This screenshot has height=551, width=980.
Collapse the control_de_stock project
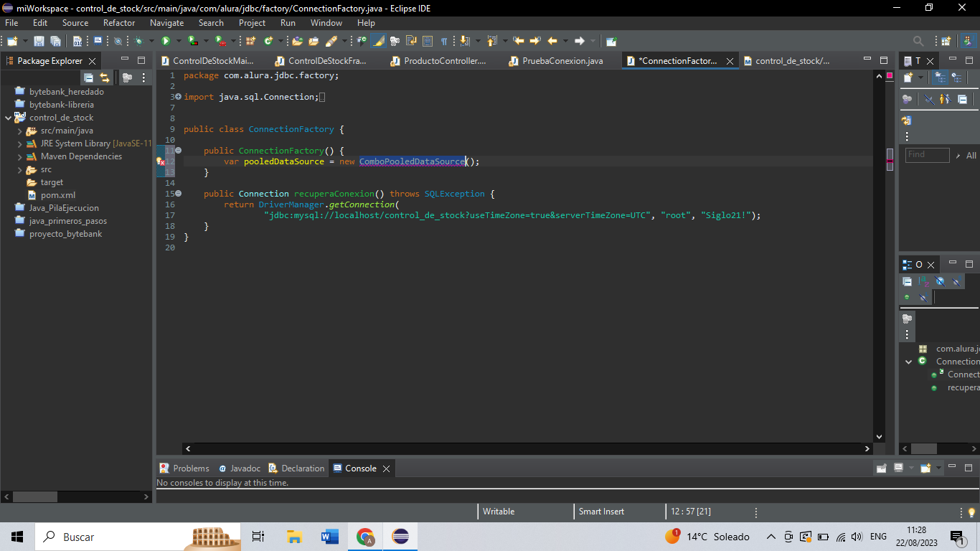click(x=9, y=118)
